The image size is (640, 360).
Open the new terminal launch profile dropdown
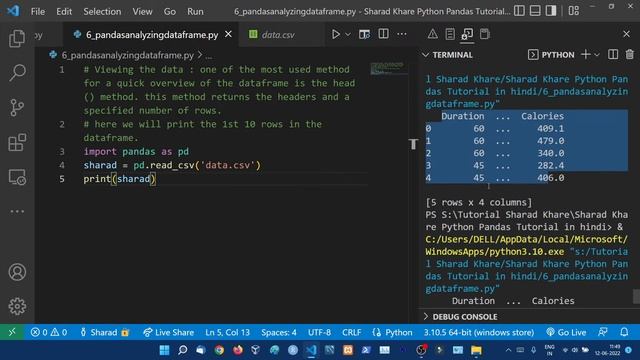(x=597, y=55)
